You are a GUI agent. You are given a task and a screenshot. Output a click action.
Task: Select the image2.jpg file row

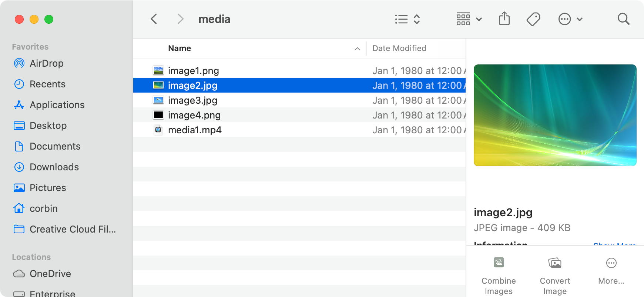[x=299, y=85]
